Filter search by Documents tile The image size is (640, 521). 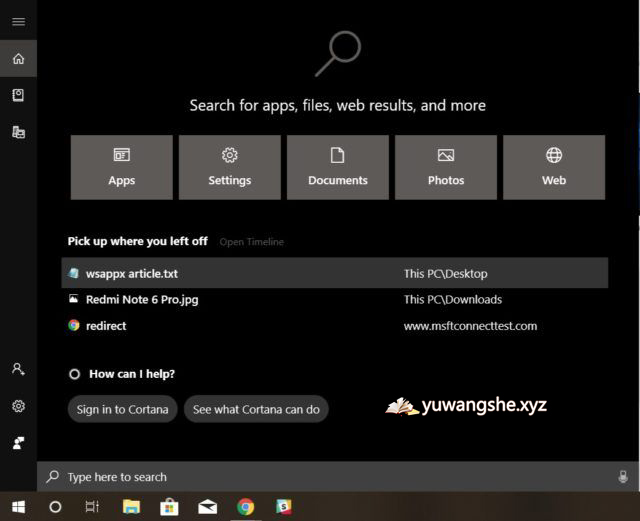(x=338, y=167)
